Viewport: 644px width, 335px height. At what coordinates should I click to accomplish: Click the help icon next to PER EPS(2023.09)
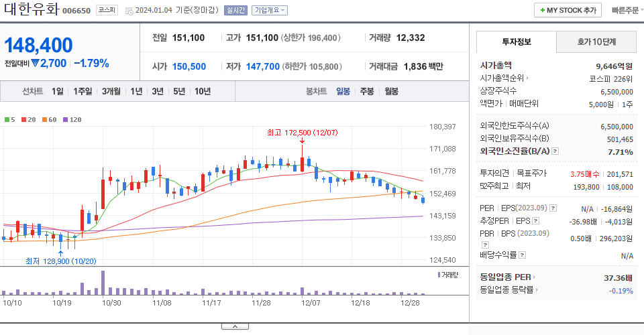pyautogui.click(x=553, y=208)
